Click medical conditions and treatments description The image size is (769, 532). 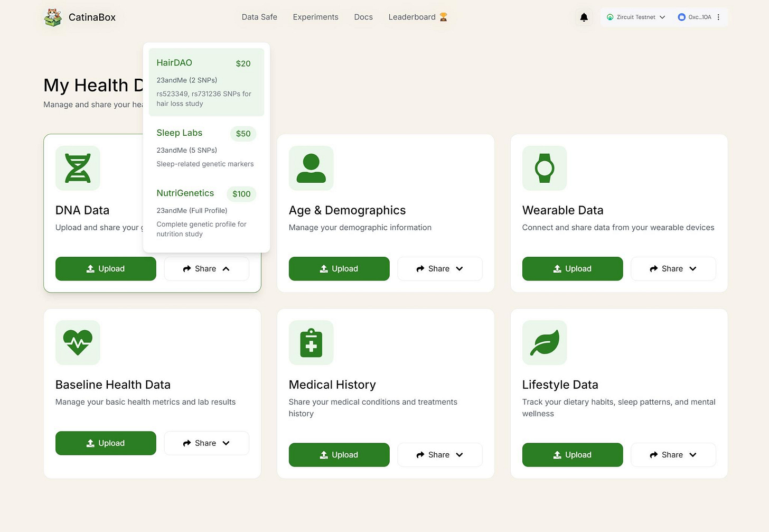pyautogui.click(x=373, y=408)
